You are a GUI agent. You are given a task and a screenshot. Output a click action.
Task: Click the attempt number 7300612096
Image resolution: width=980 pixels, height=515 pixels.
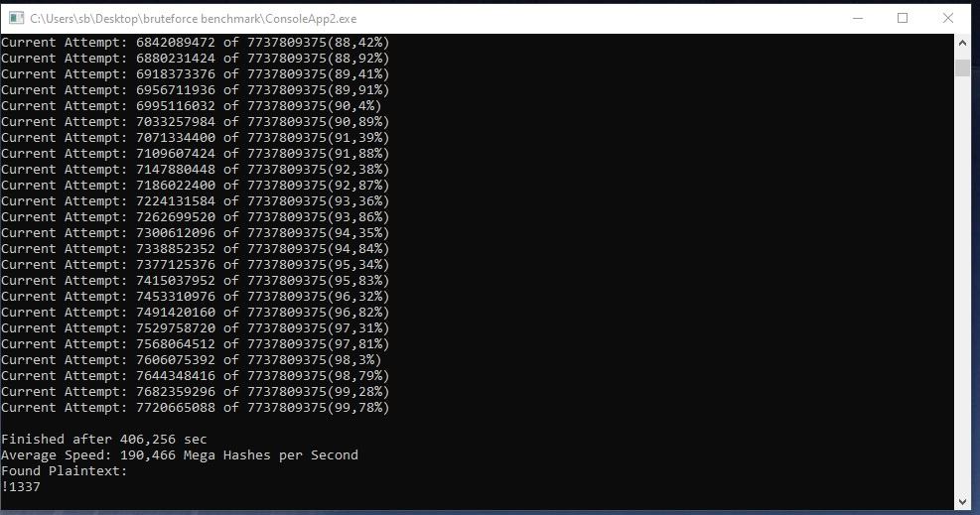[x=176, y=233]
